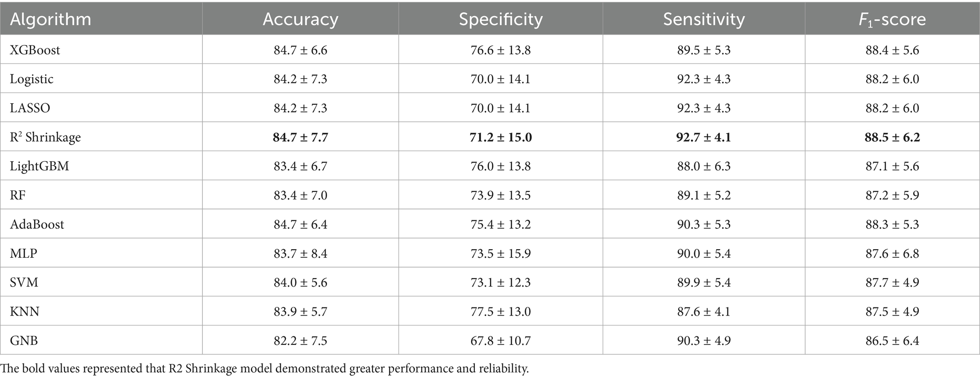This screenshot has height=379, width=980.
Task: Click the F1-score column header
Action: (892, 19)
